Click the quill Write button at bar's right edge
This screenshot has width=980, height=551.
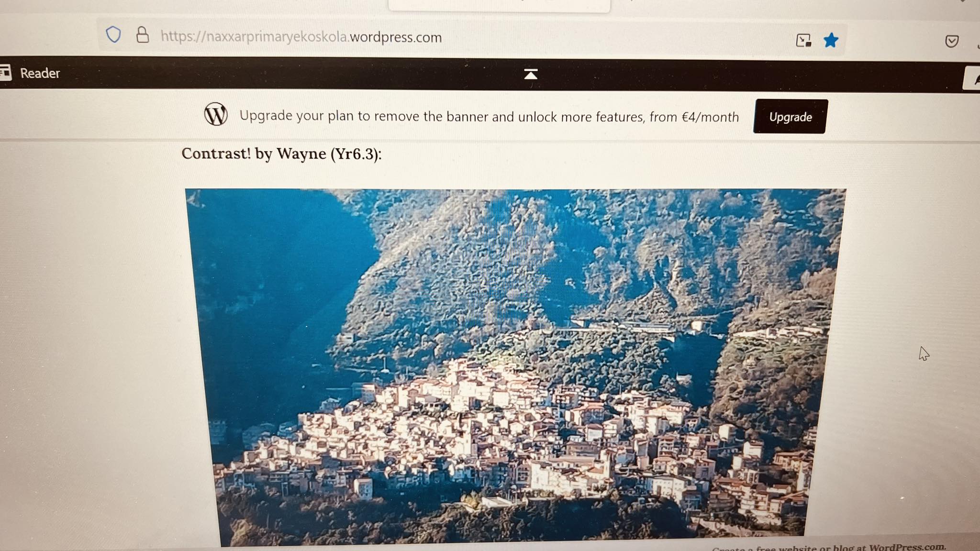pyautogui.click(x=973, y=78)
